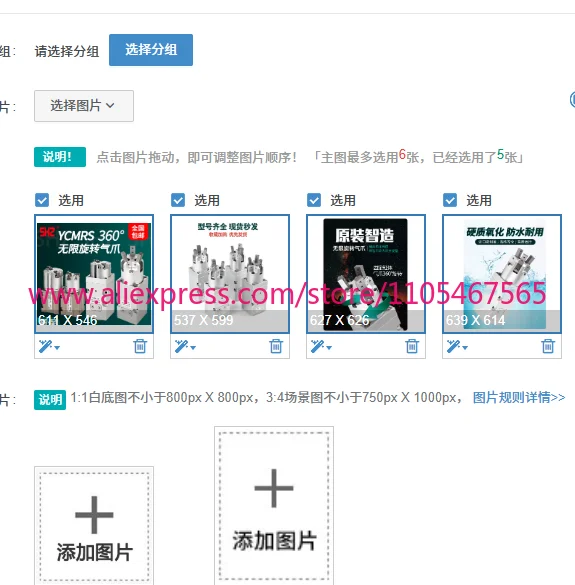Open magic wand edit menu under 639 X 614 image
This screenshot has width=575, height=585.
point(457,347)
